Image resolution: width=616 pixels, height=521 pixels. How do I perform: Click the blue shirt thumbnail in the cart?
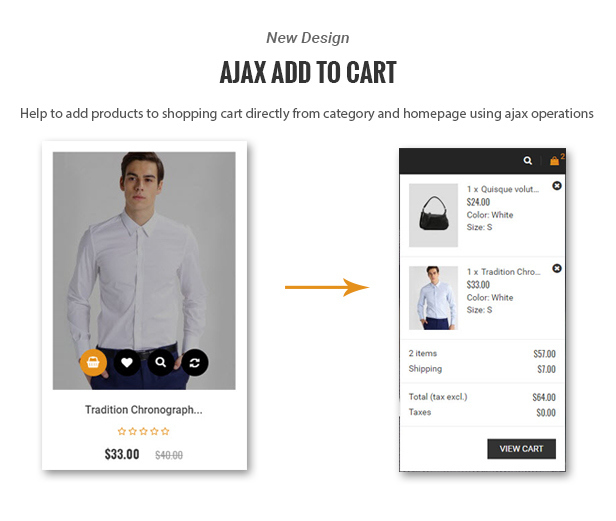click(433, 298)
